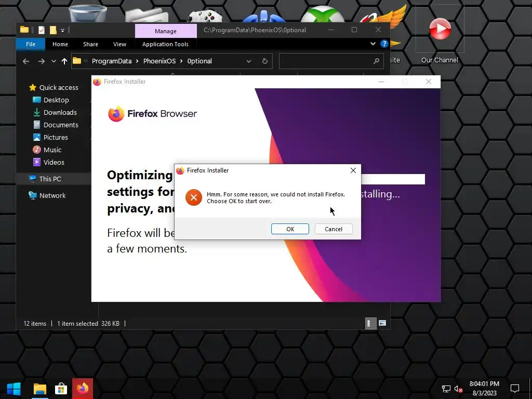The height and width of the screenshot is (399, 532).
Task: Go up one folder level
Action: coord(64,61)
